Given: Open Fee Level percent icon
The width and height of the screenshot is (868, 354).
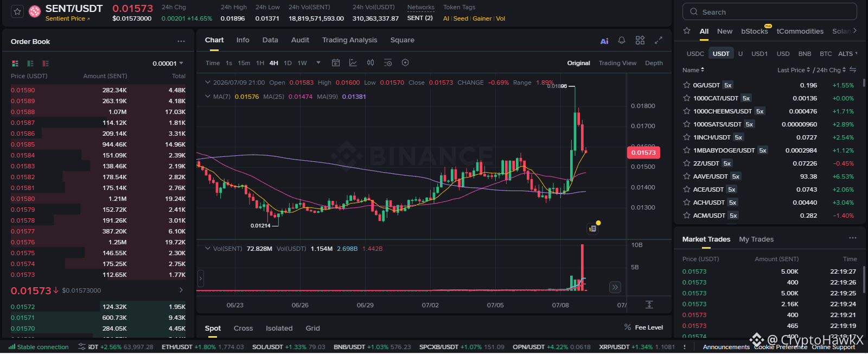Looking at the screenshot, I should (x=628, y=327).
